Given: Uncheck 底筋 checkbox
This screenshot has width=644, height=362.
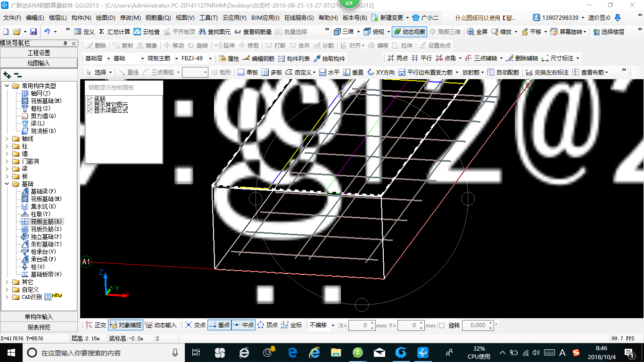Looking at the screenshot, I should [90, 99].
